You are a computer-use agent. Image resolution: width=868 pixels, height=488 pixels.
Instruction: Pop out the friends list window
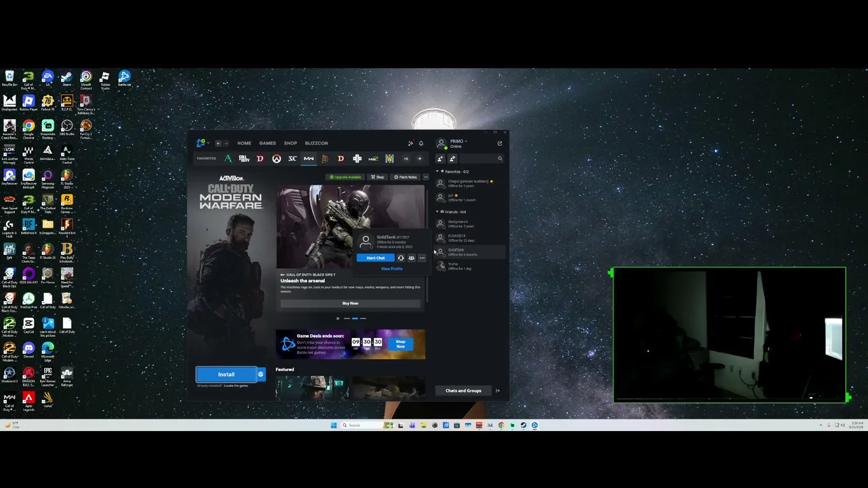tap(500, 143)
